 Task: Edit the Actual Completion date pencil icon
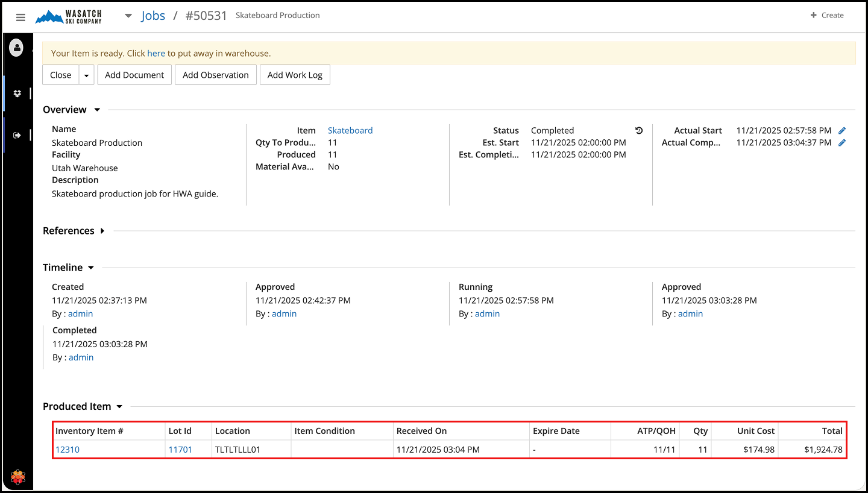(842, 143)
